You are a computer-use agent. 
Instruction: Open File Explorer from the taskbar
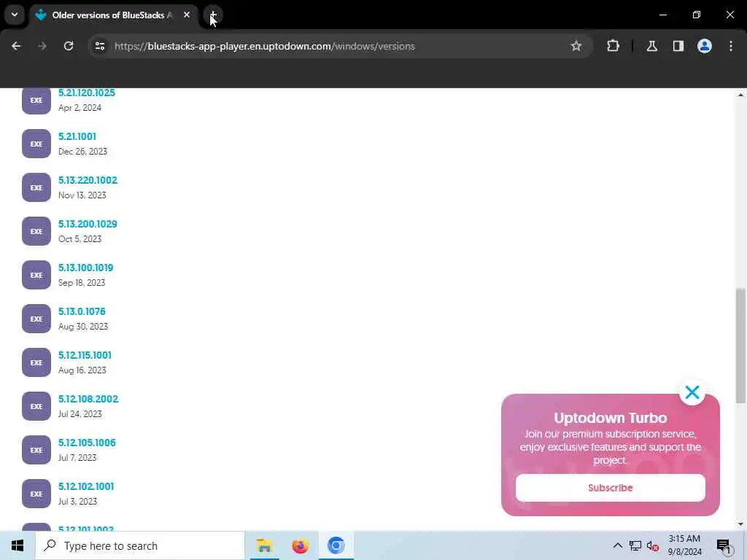click(x=264, y=545)
